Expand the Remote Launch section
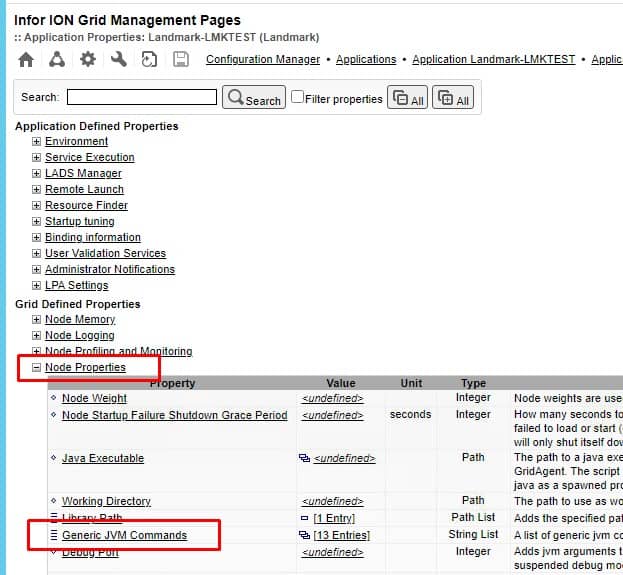The width and height of the screenshot is (623, 575). click(x=36, y=189)
